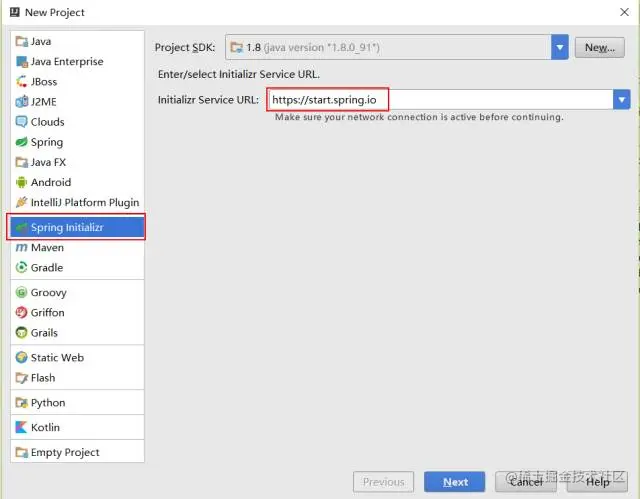Screen dimensions: 640x499
Task: Click the Java FX folder icon
Action: (21, 162)
